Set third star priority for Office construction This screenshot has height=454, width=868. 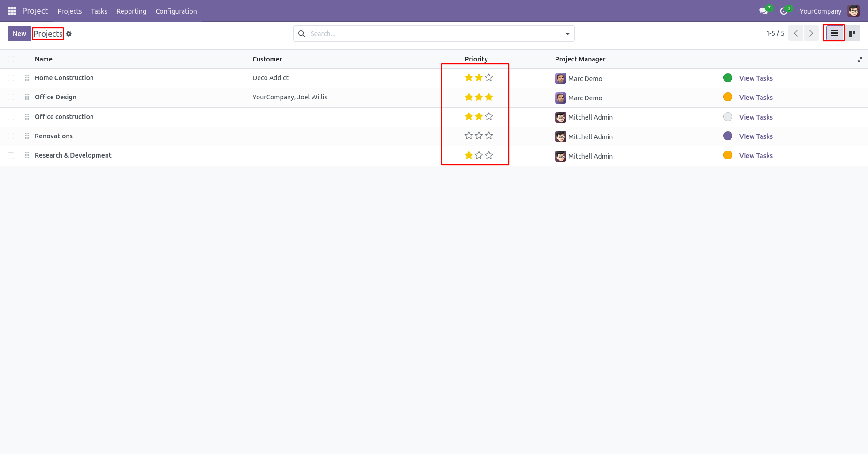click(489, 116)
